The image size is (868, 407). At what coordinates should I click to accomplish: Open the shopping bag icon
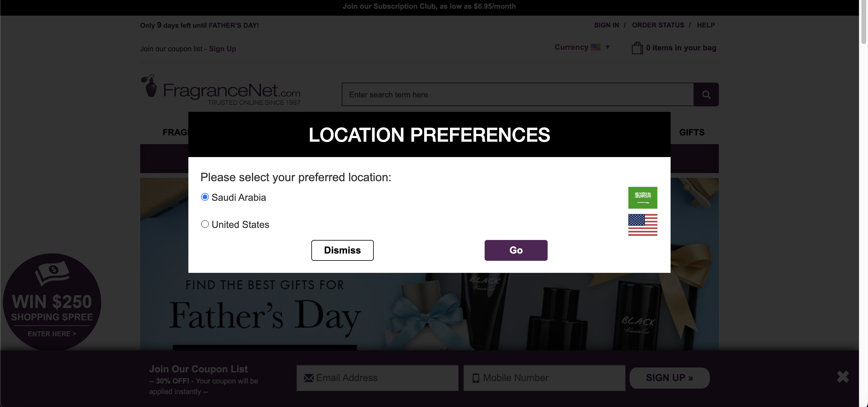click(637, 48)
